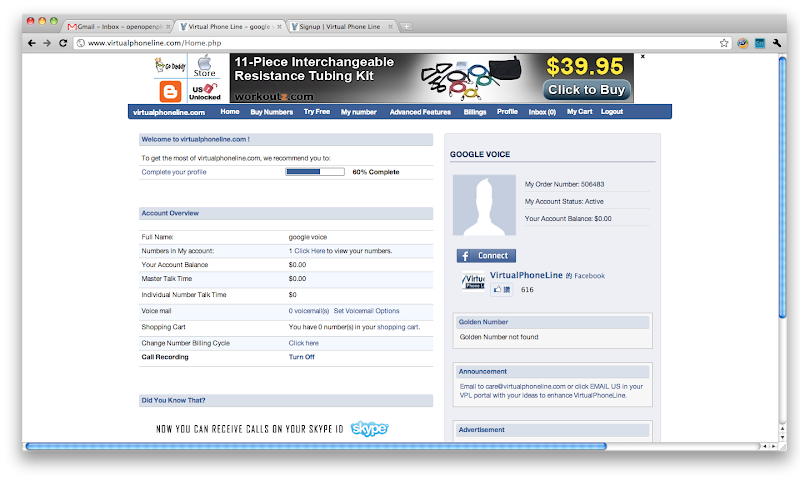The width and height of the screenshot is (800, 481).
Task: Select the Virtual Phone Line google tab
Action: (229, 27)
